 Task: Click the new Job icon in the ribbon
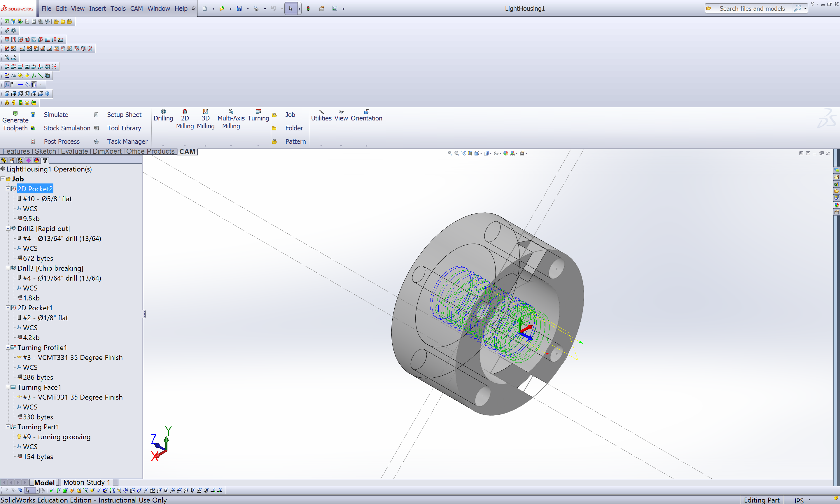pos(274,115)
